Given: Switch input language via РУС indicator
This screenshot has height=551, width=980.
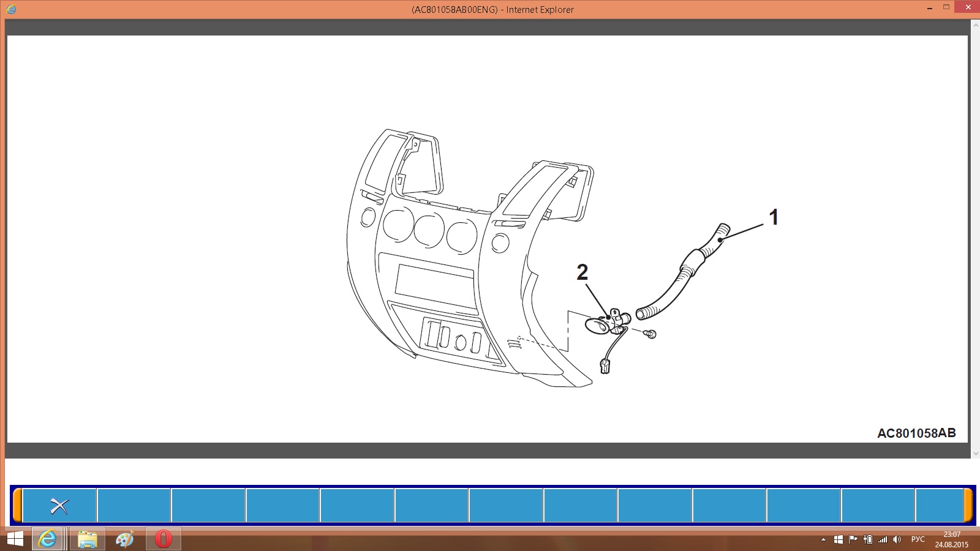Looking at the screenshot, I should pos(918,539).
